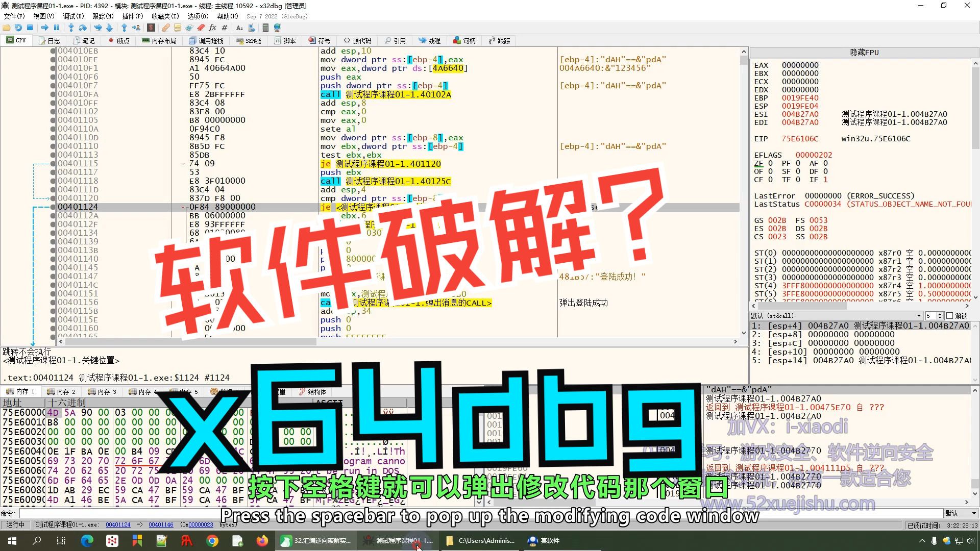
Task: Open the 调试(D) menu
Action: [x=73, y=16]
